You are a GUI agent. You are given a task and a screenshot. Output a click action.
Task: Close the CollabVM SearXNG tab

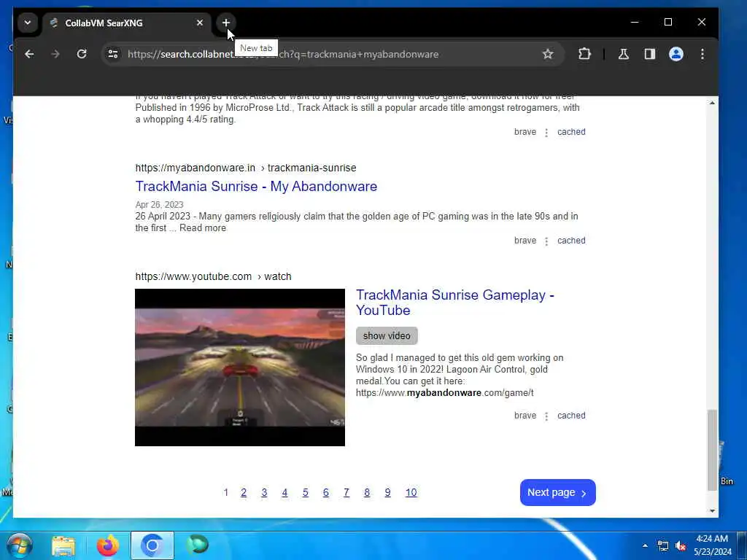coord(200,23)
